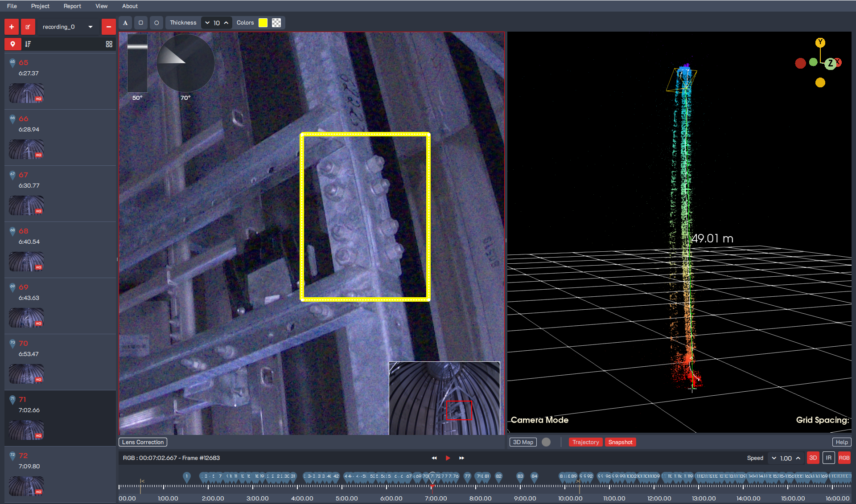Select point of interest 66 at 6:28.94
Screen dimensions: 856x504
(x=60, y=138)
